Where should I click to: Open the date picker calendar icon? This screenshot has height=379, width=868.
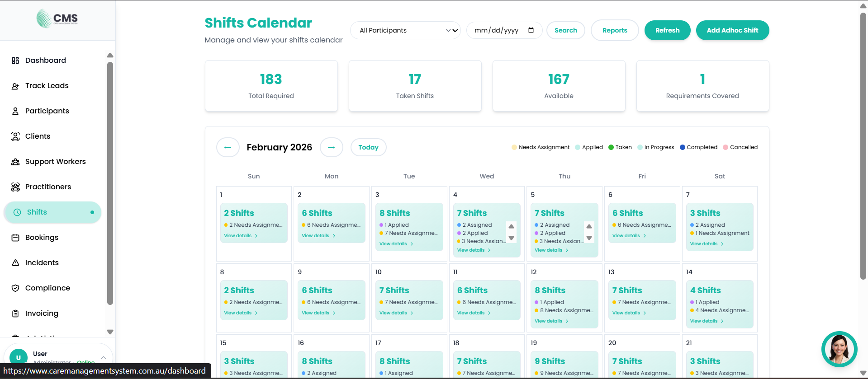(531, 30)
